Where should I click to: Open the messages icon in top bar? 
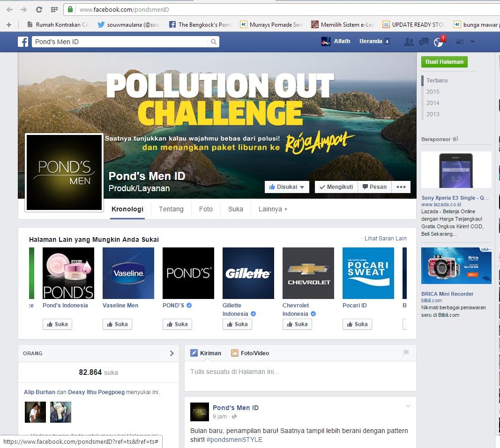[424, 42]
